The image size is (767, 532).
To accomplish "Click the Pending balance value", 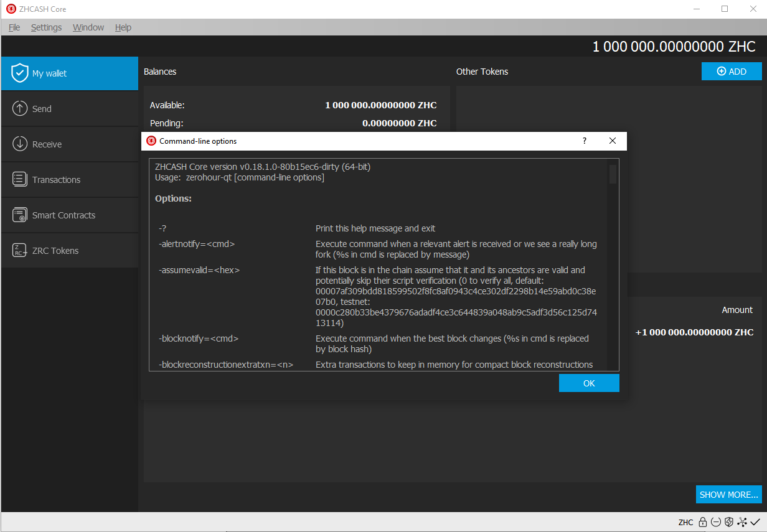I will [x=400, y=123].
